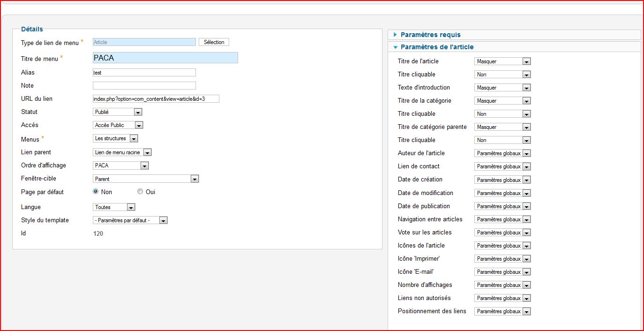Screen dimensions: 644x331
Task: Select the Oui radio for Page par défaut
Action: point(140,192)
